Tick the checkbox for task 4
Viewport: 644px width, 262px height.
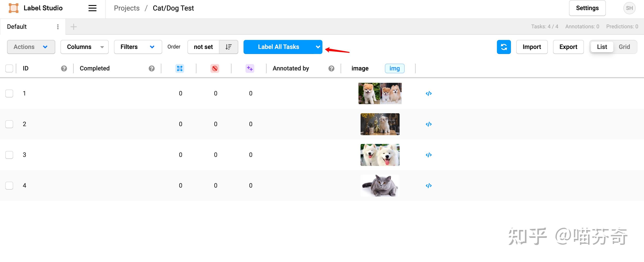pos(9,185)
